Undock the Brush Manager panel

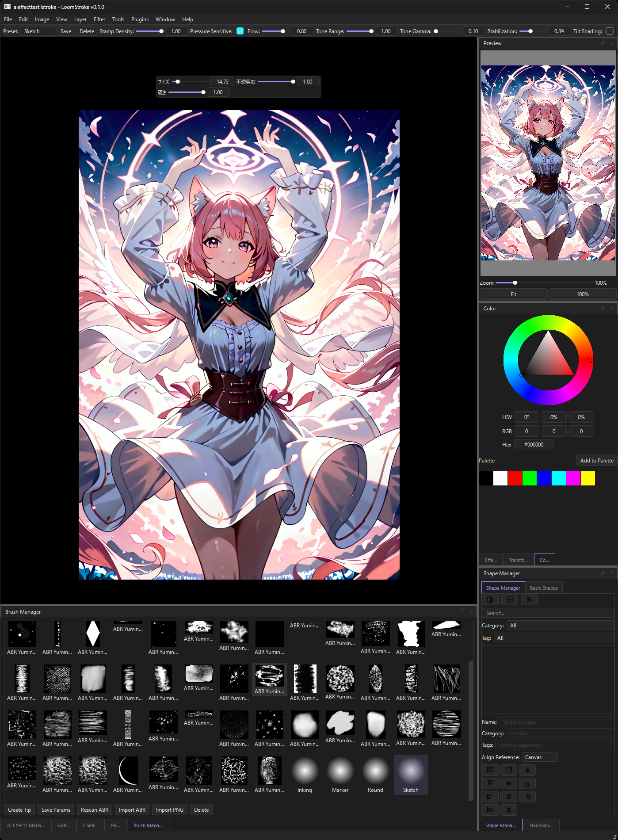[x=462, y=611]
